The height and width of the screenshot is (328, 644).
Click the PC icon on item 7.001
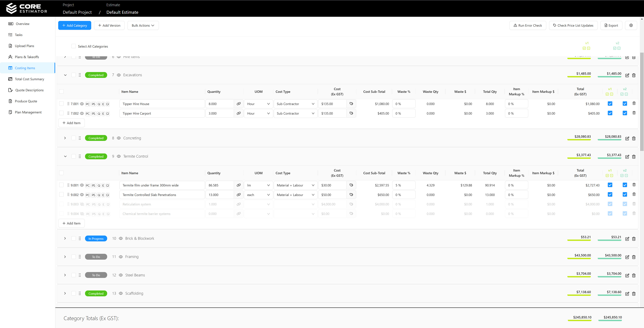[88, 104]
